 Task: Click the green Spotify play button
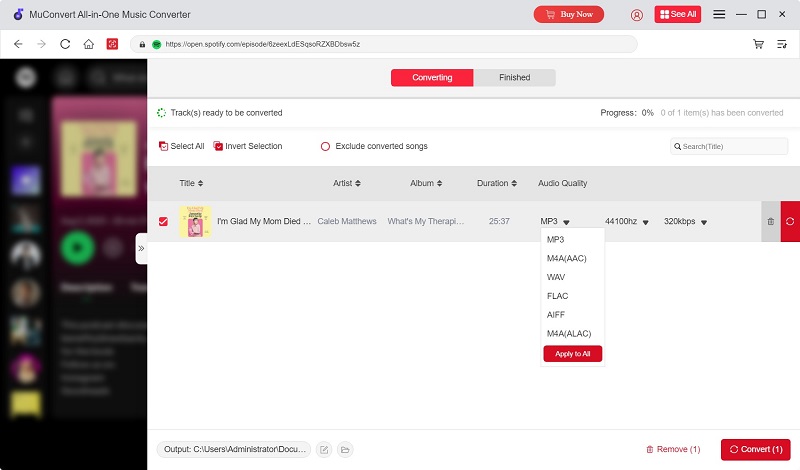77,249
